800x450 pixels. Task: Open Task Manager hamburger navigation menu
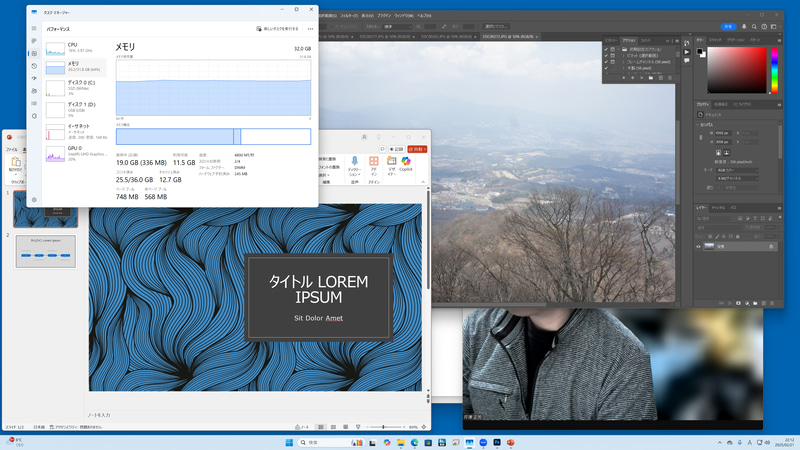tap(34, 29)
